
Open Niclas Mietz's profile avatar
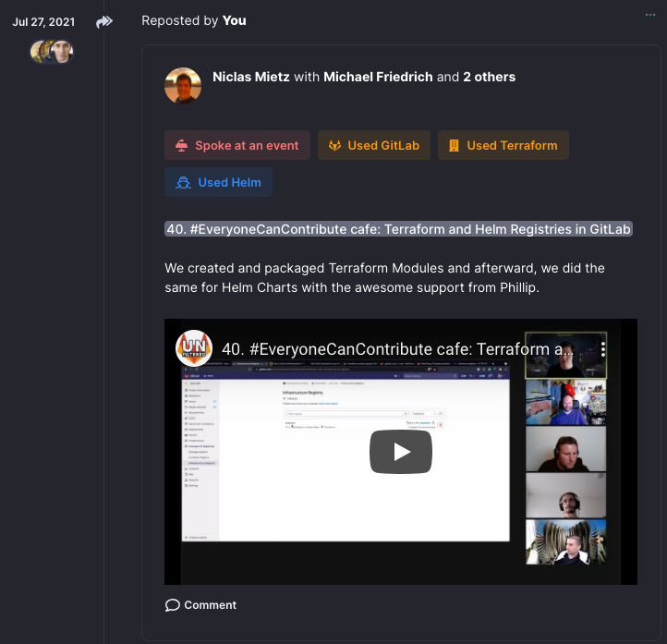[183, 86]
